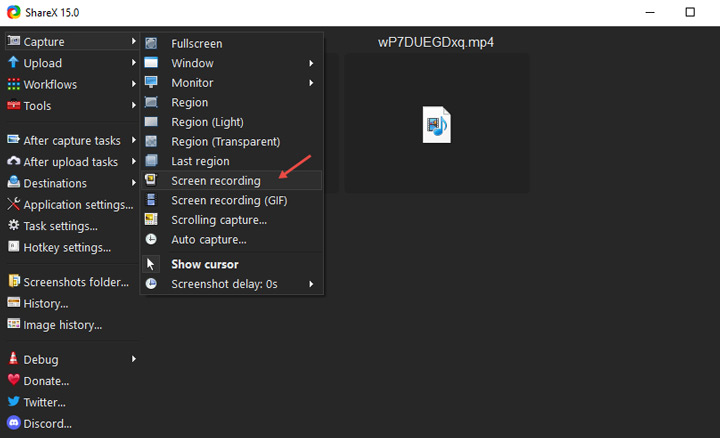Select Screen recording from Capture menu
Viewport: 720px width, 438px height.
(x=216, y=181)
